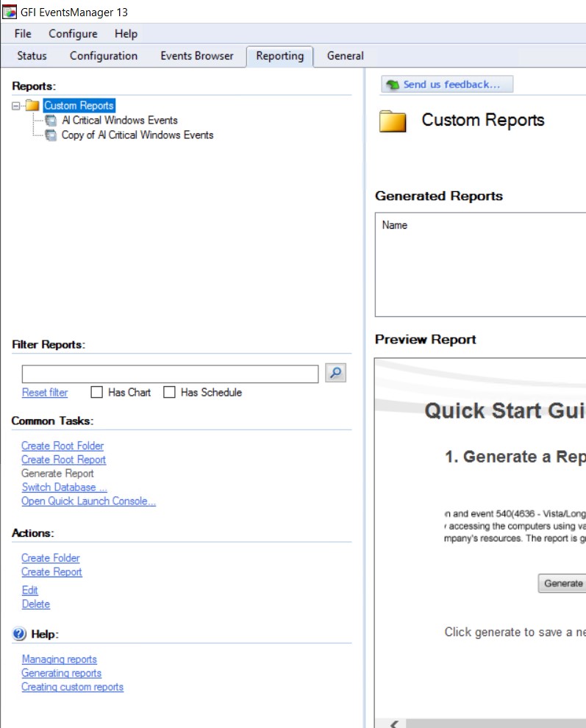Switch to the General tab
Image resolution: width=586 pixels, height=728 pixels.
coord(345,56)
